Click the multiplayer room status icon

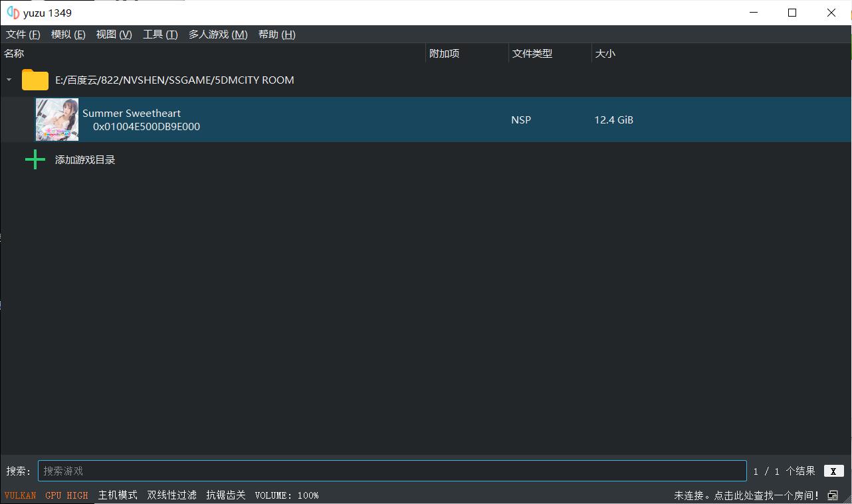[x=833, y=495]
